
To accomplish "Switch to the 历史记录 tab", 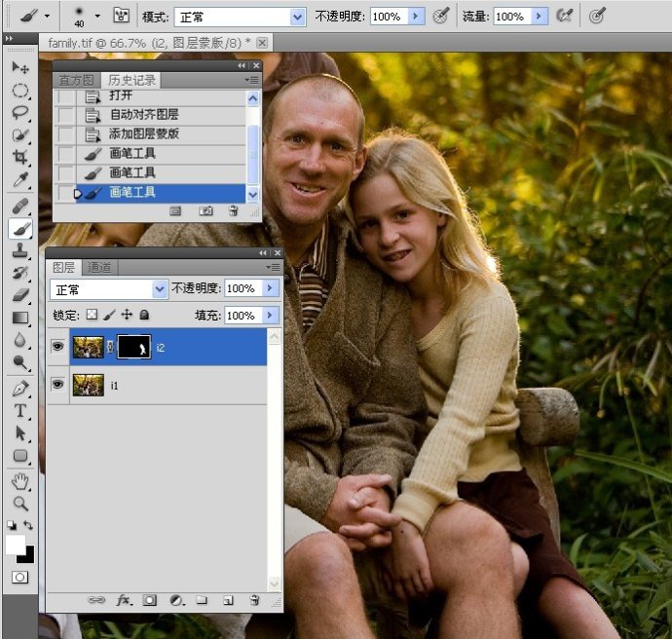I will (x=131, y=80).
